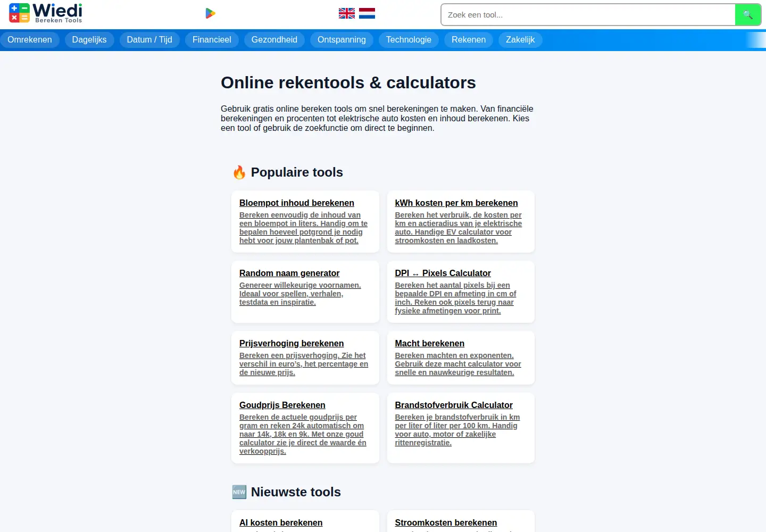Open Goudprijs Berekenen tool
This screenshot has width=766, height=532.
click(x=282, y=405)
